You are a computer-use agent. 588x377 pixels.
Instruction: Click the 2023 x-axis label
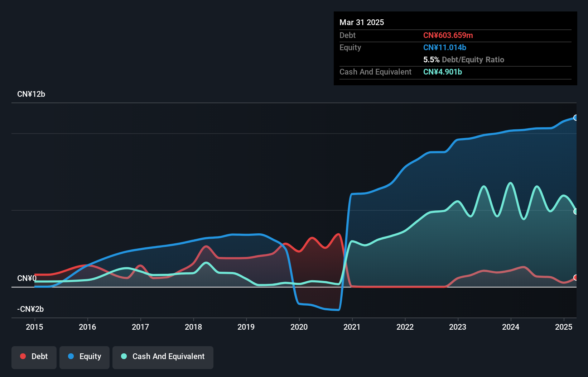click(458, 327)
